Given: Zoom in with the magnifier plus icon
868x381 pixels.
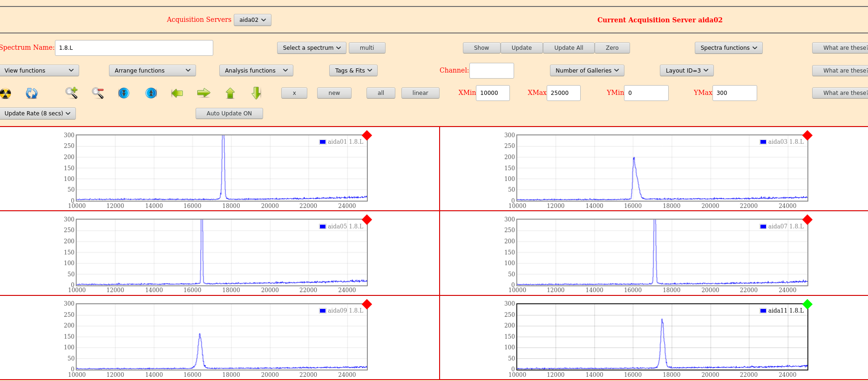Looking at the screenshot, I should coord(71,93).
